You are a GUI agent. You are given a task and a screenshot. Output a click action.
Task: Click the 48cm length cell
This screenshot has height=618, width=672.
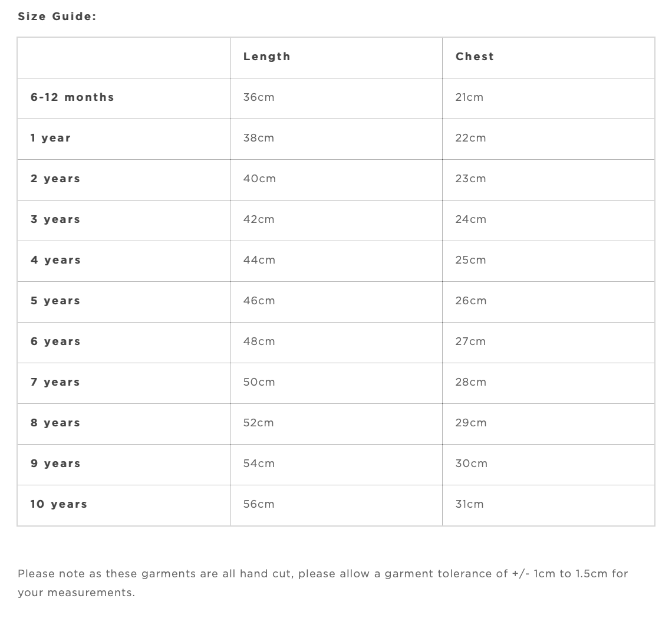[x=259, y=341]
